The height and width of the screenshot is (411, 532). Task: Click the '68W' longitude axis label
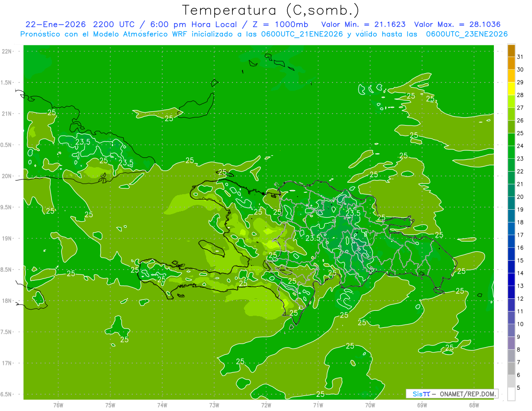(x=474, y=405)
